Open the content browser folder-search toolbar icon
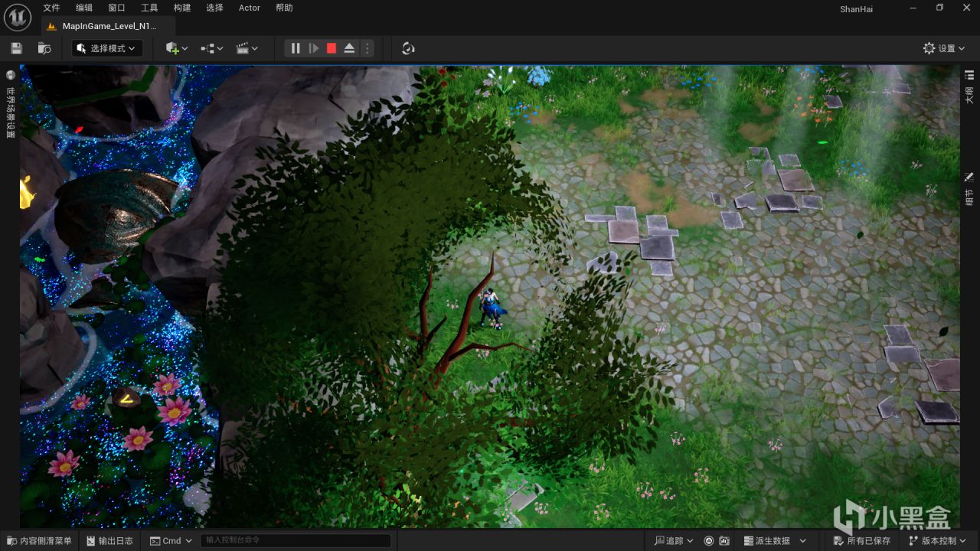Image resolution: width=980 pixels, height=551 pixels. 44,48
